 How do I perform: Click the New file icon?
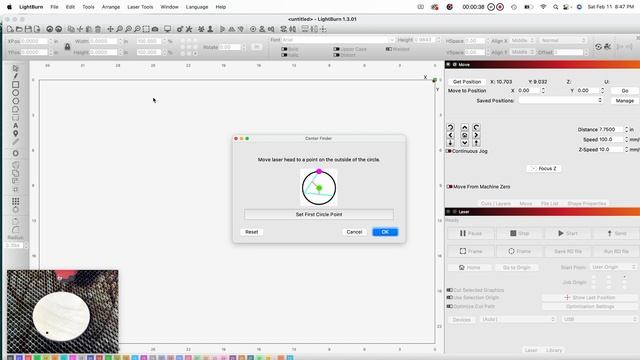coord(10,29)
